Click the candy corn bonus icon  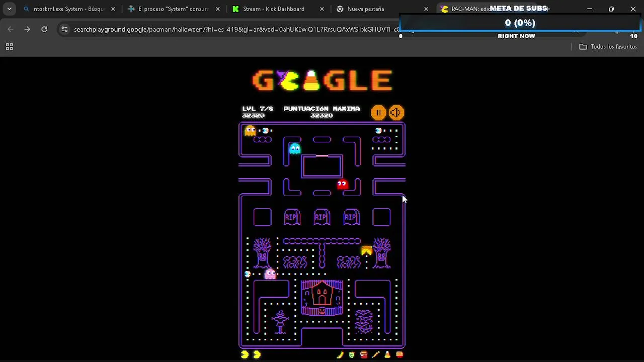(387, 355)
